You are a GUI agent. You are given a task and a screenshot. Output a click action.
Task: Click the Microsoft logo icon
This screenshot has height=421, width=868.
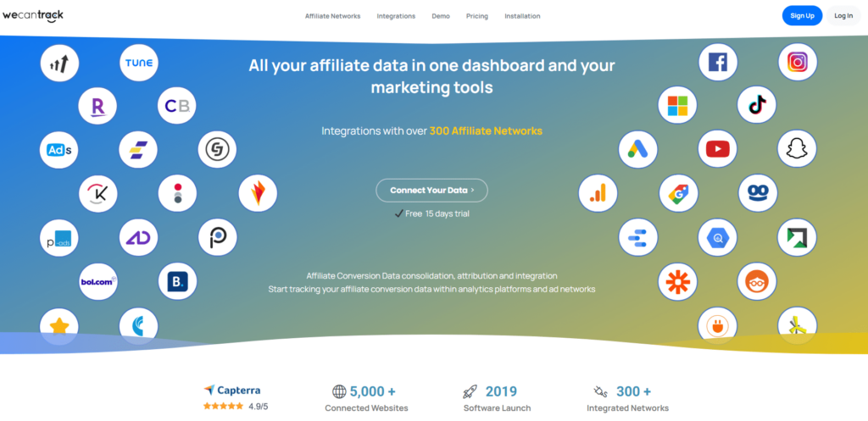coord(677,105)
